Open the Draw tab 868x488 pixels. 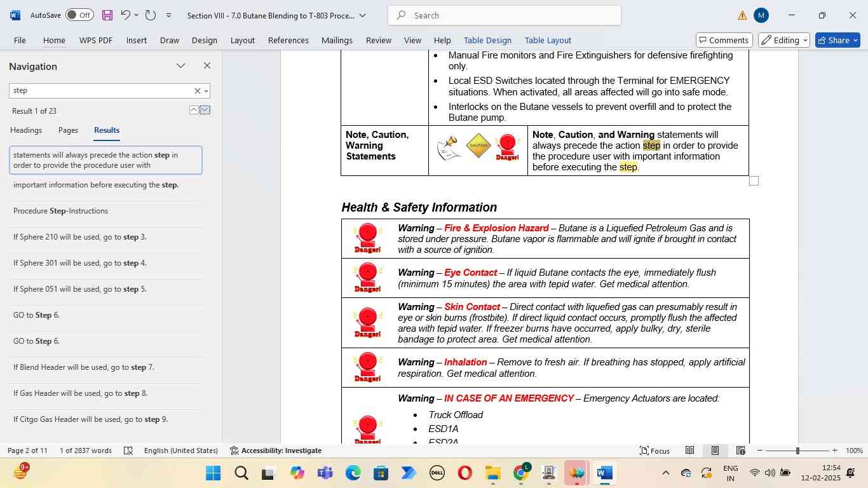point(170,40)
